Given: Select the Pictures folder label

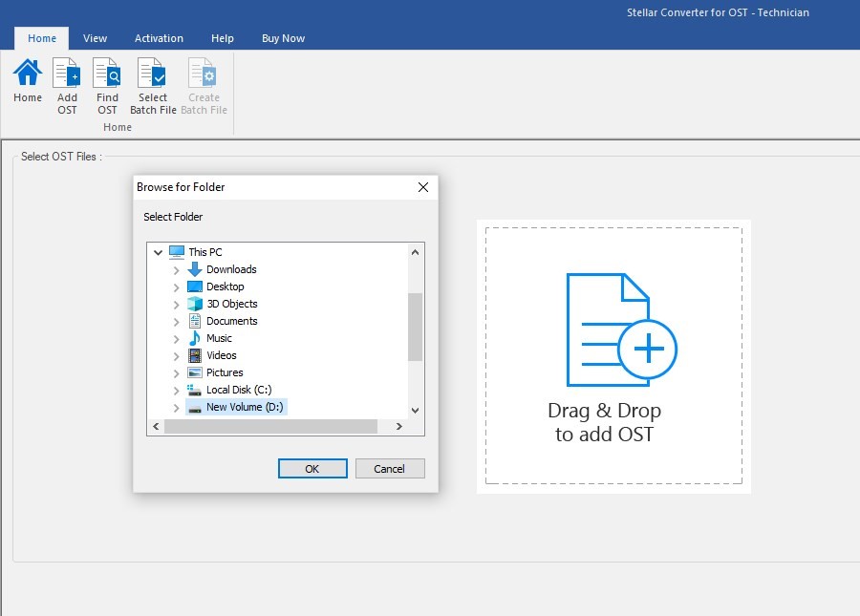Looking at the screenshot, I should pyautogui.click(x=225, y=372).
